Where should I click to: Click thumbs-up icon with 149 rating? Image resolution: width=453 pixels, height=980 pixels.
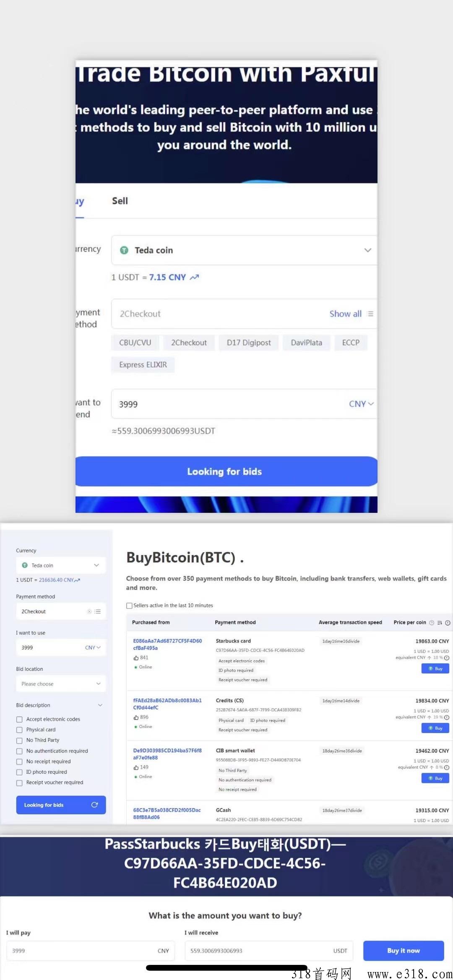coord(136,767)
